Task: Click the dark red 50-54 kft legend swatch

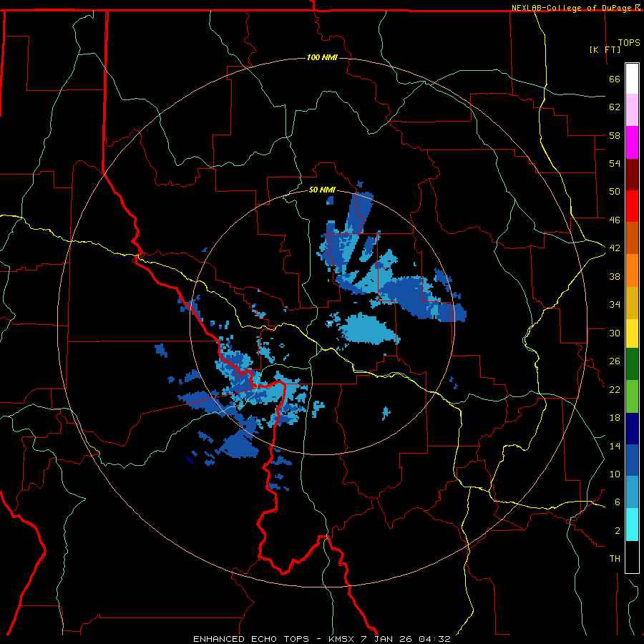Action: (x=632, y=175)
